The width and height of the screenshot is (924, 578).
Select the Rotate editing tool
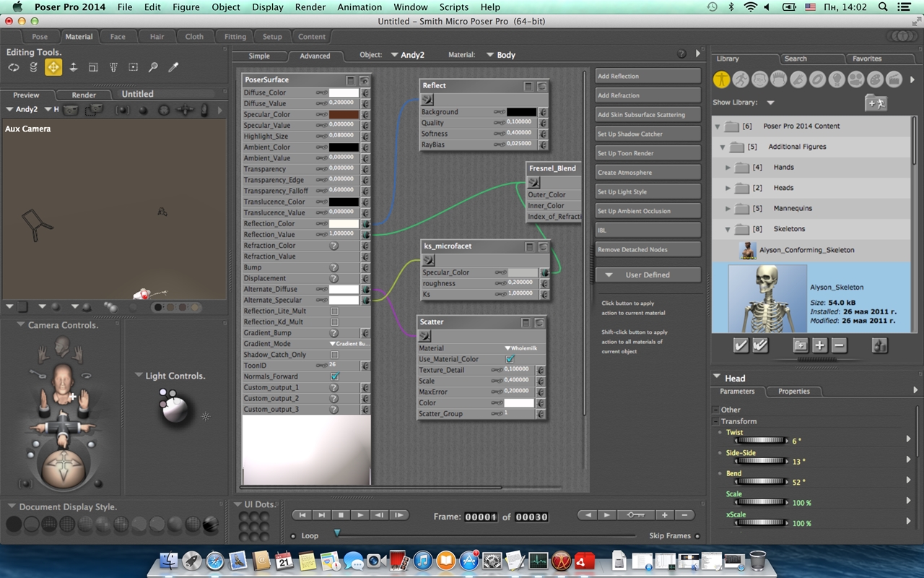(x=13, y=67)
